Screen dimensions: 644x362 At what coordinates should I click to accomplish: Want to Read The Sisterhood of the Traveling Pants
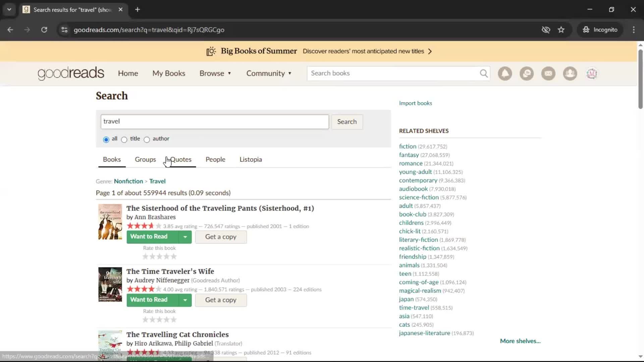click(x=153, y=237)
